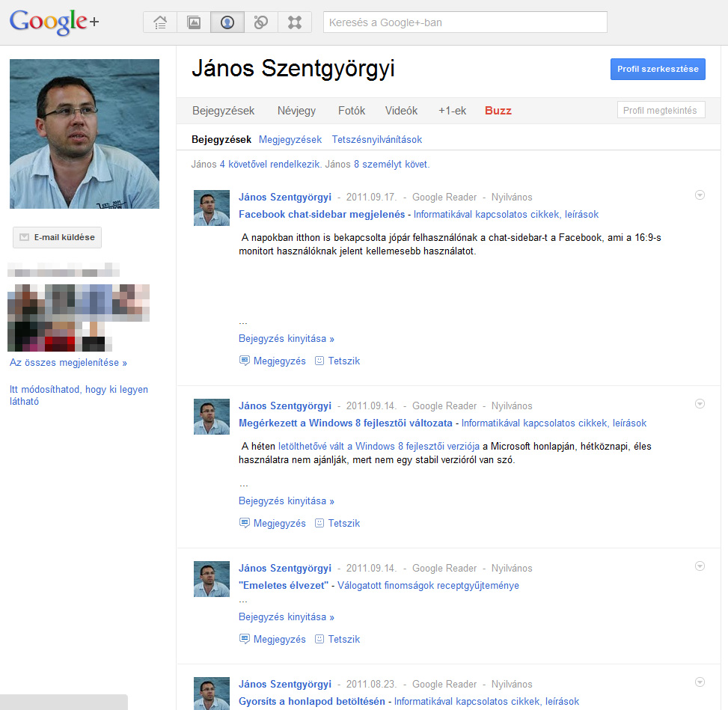Open options arrow for Emeletes élvezet post
Viewport: 728px width, 710px height.
tap(700, 566)
